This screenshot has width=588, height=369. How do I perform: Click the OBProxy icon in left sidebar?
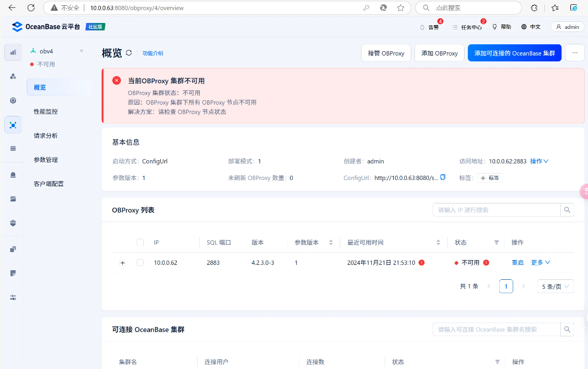13,124
